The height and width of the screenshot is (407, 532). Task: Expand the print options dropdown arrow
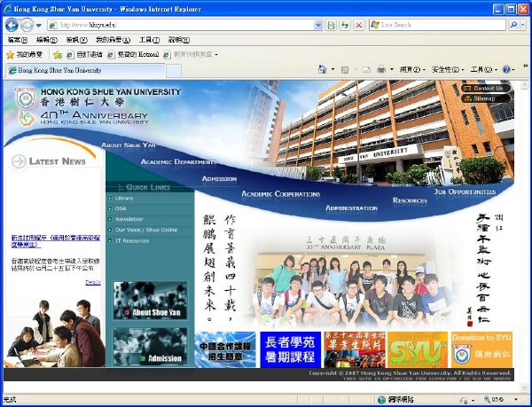pyautogui.click(x=392, y=69)
